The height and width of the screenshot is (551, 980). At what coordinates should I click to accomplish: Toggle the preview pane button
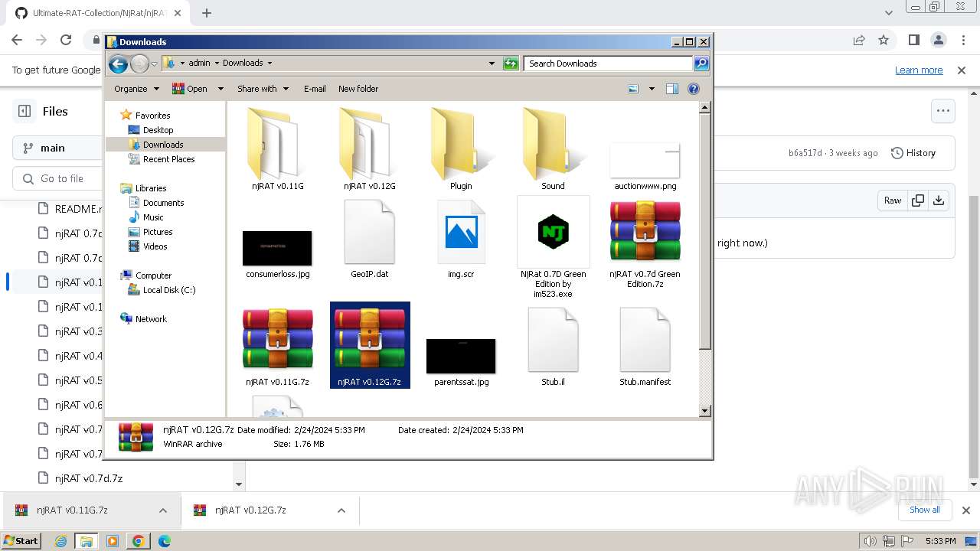671,89
